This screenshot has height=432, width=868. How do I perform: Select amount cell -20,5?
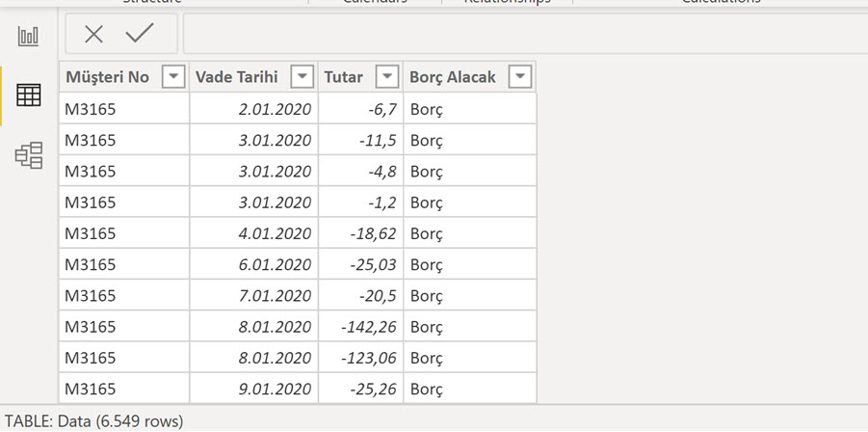click(360, 295)
